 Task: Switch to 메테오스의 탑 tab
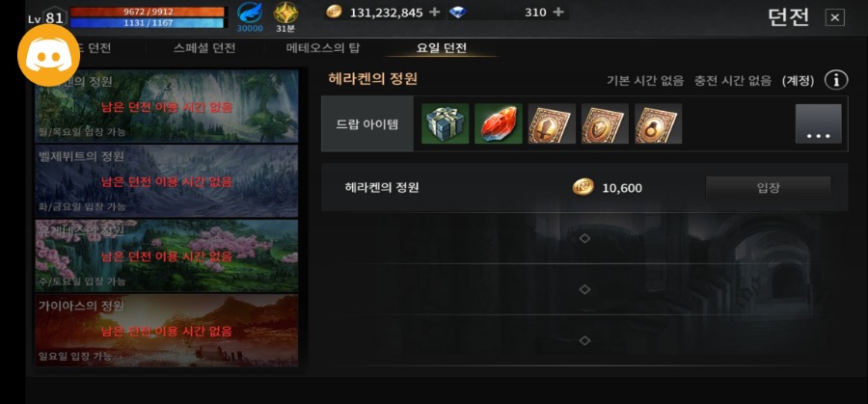323,48
